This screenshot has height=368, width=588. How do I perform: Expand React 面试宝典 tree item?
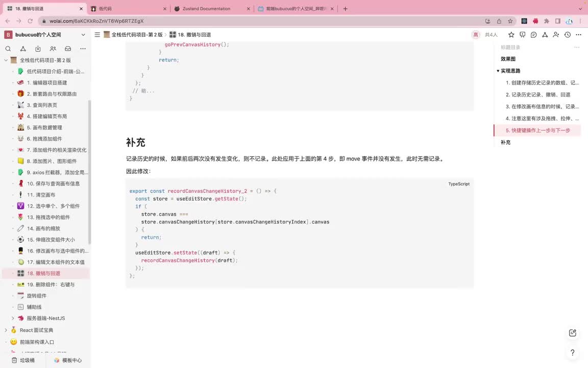click(x=6, y=330)
